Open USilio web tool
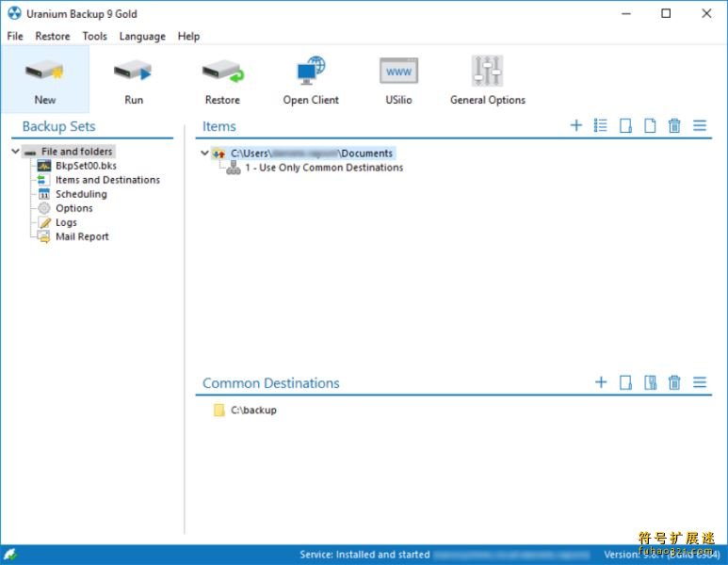The height and width of the screenshot is (565, 728). point(398,80)
